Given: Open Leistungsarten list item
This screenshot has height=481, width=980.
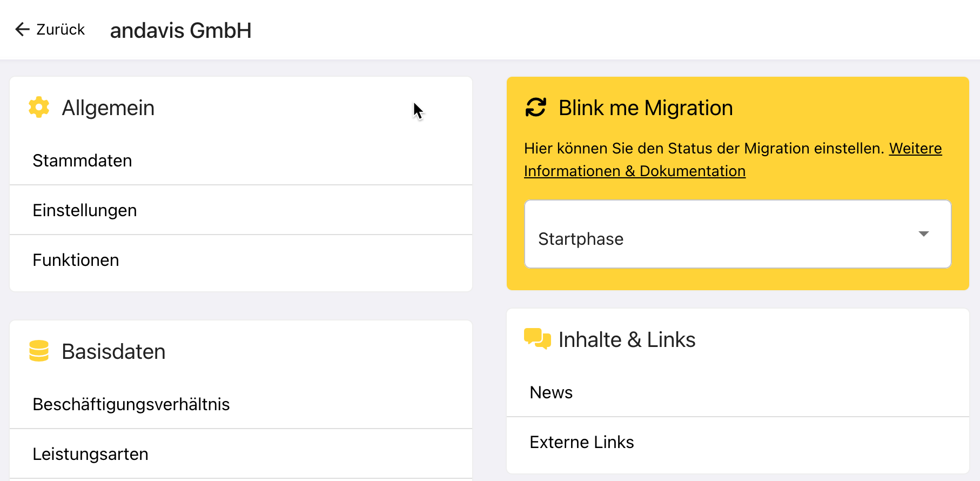Looking at the screenshot, I should click(90, 454).
